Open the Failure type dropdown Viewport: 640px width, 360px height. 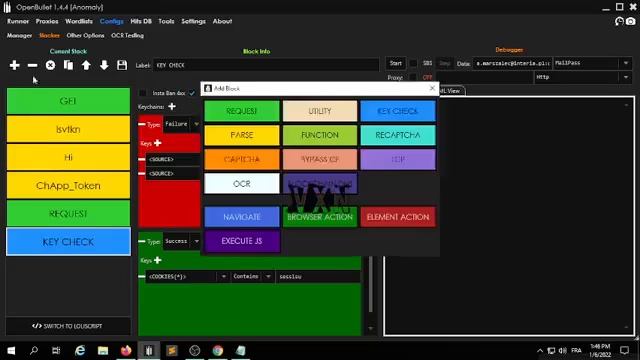pyautogui.click(x=196, y=124)
